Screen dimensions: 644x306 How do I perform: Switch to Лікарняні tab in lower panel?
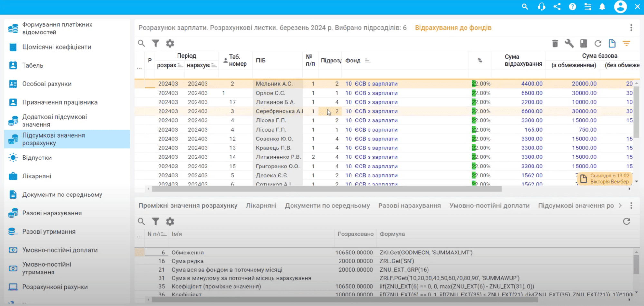tap(261, 206)
